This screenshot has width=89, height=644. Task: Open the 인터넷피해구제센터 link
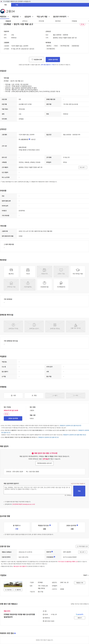(24, 504)
